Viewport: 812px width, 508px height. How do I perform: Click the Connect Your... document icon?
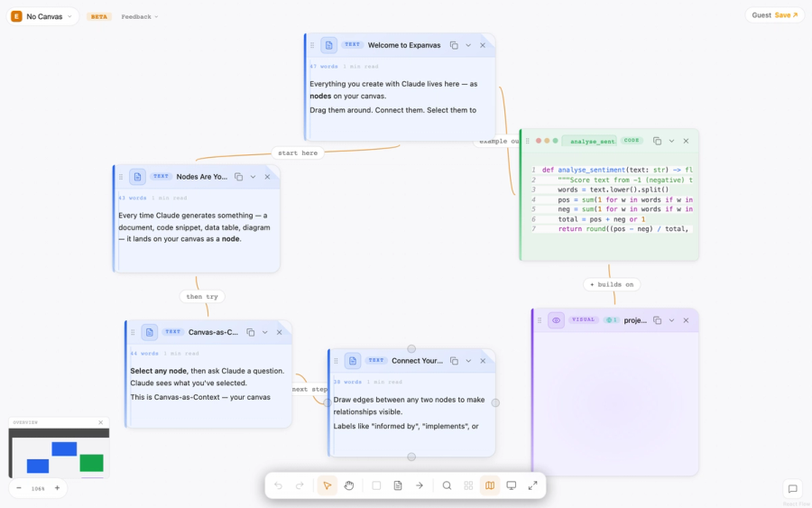click(353, 360)
